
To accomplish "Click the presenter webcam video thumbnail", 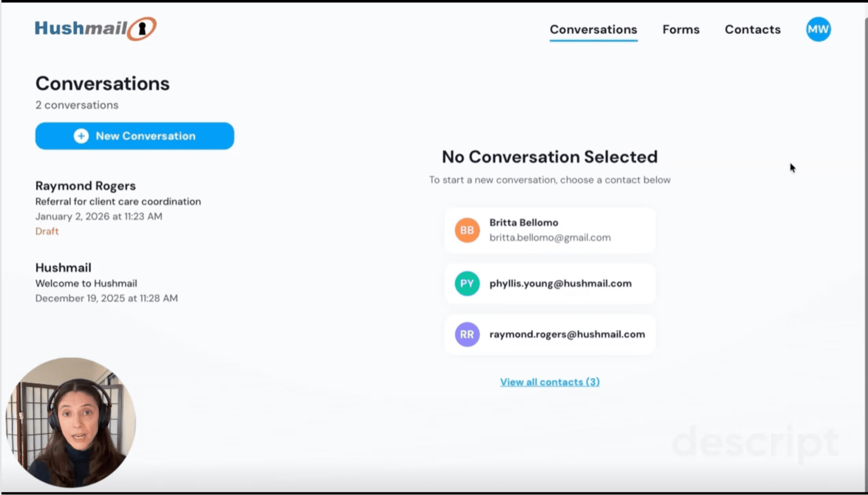I will click(70, 422).
